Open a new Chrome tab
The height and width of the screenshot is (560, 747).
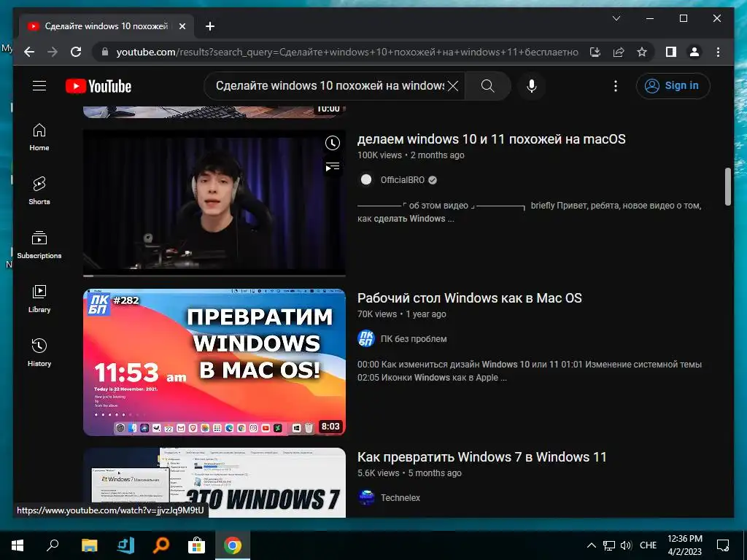(x=209, y=26)
